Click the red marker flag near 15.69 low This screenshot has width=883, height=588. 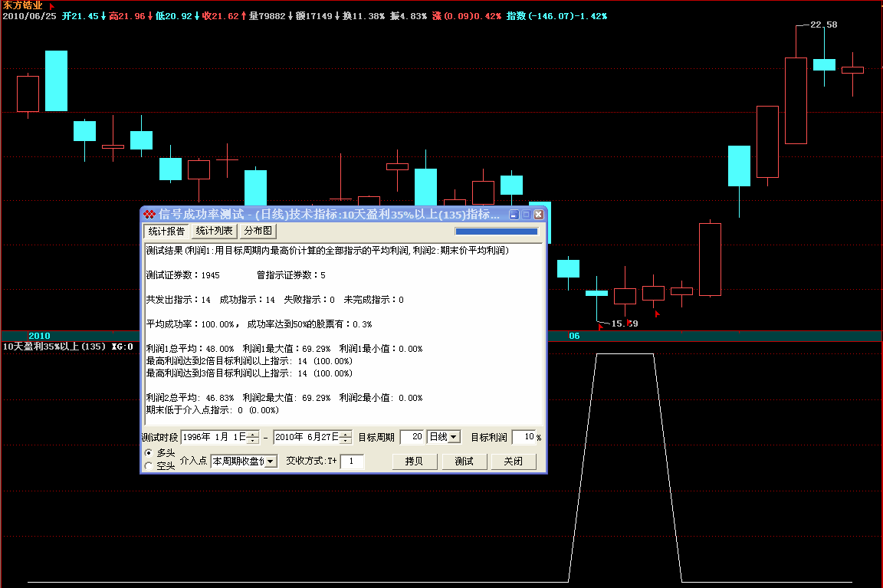click(x=600, y=327)
